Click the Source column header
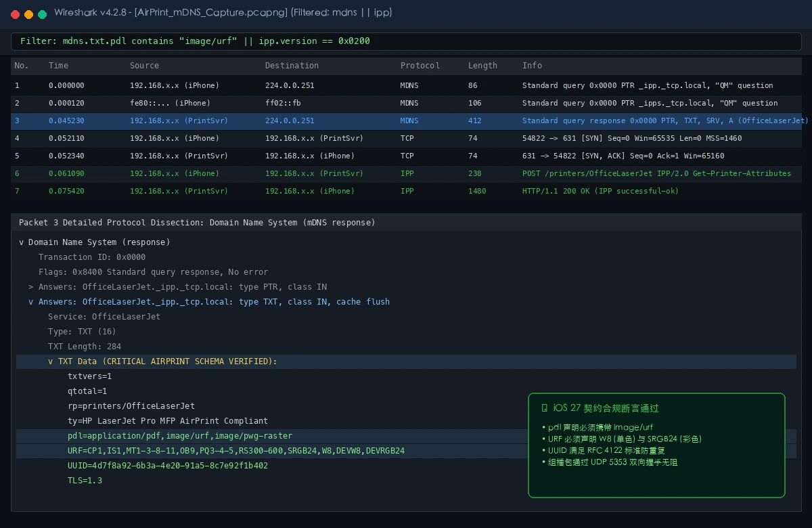Viewport: 812px width, 528px height. click(144, 66)
